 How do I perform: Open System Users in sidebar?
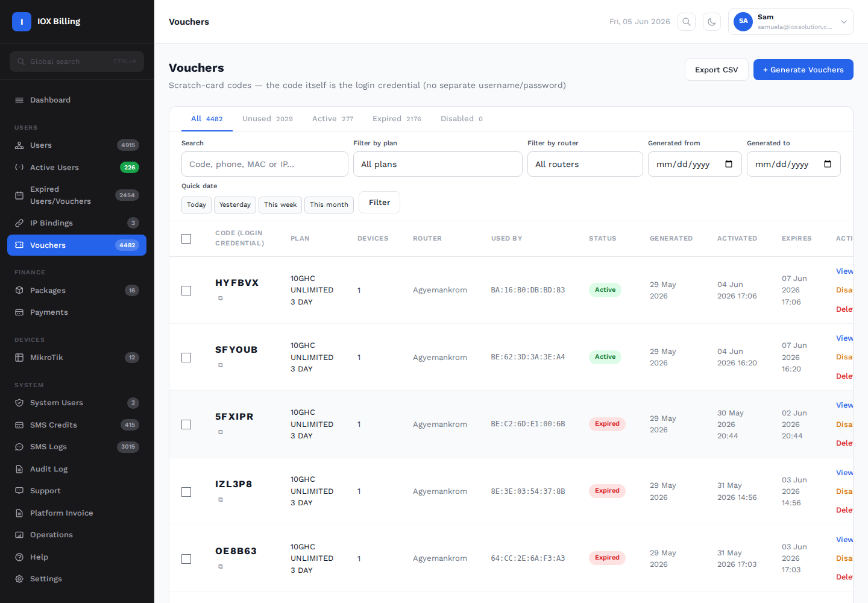(77, 403)
